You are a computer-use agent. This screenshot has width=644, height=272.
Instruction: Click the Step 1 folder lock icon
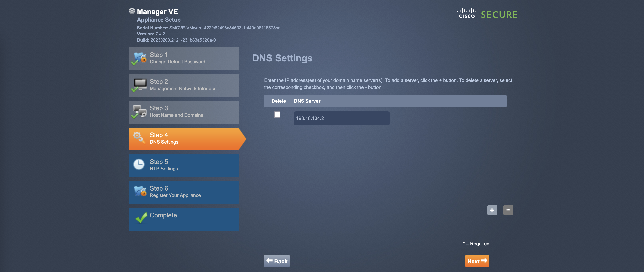point(140,58)
